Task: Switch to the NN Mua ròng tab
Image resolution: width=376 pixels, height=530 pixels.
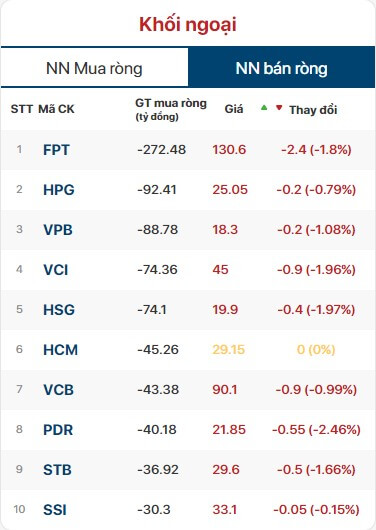Action: pyautogui.click(x=94, y=68)
